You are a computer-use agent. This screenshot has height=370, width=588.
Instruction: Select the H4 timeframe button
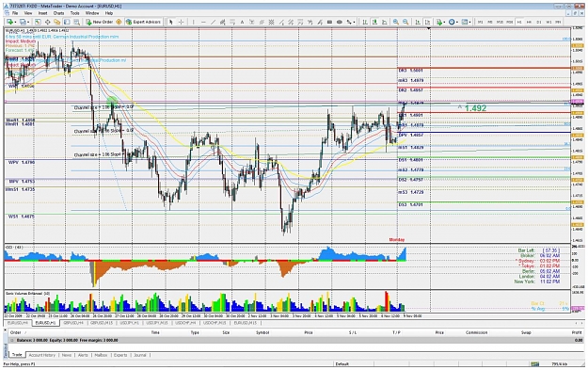[529, 22]
